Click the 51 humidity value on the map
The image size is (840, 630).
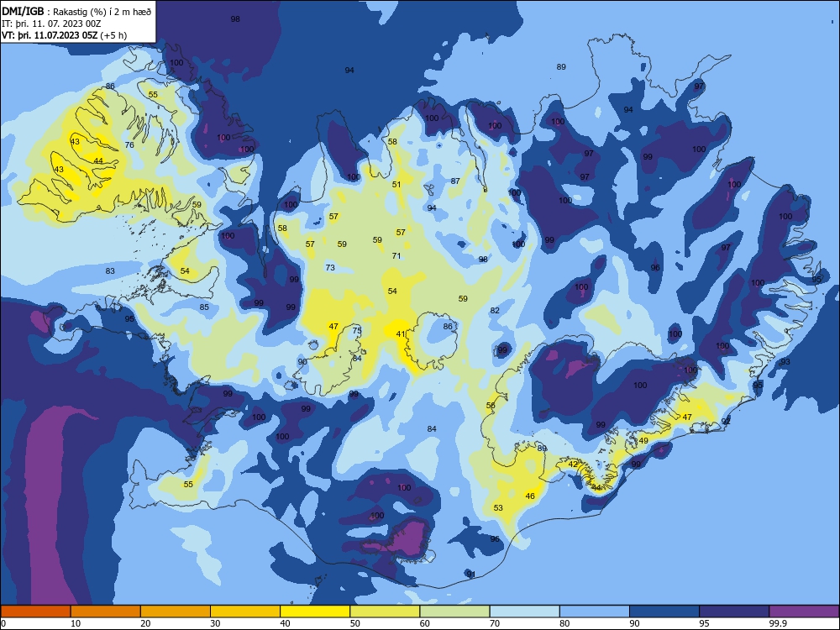coord(396,184)
